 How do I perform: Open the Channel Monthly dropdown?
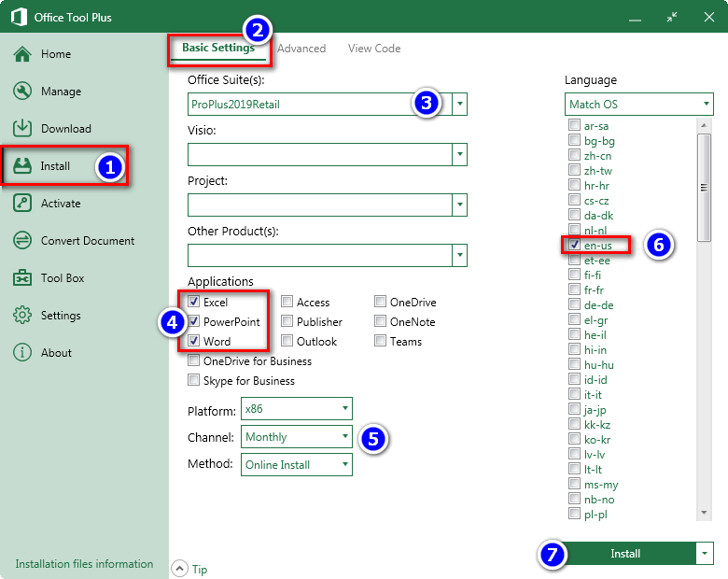click(297, 437)
